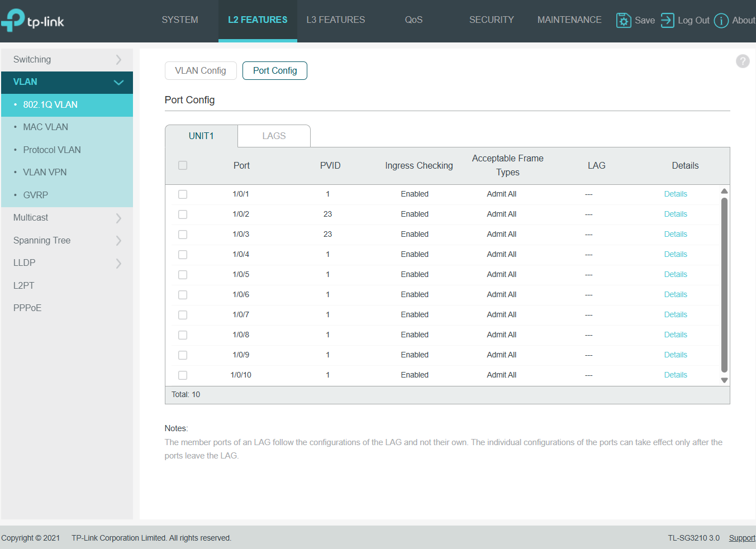Expand the Spanning Tree section
756x549 pixels.
(67, 241)
